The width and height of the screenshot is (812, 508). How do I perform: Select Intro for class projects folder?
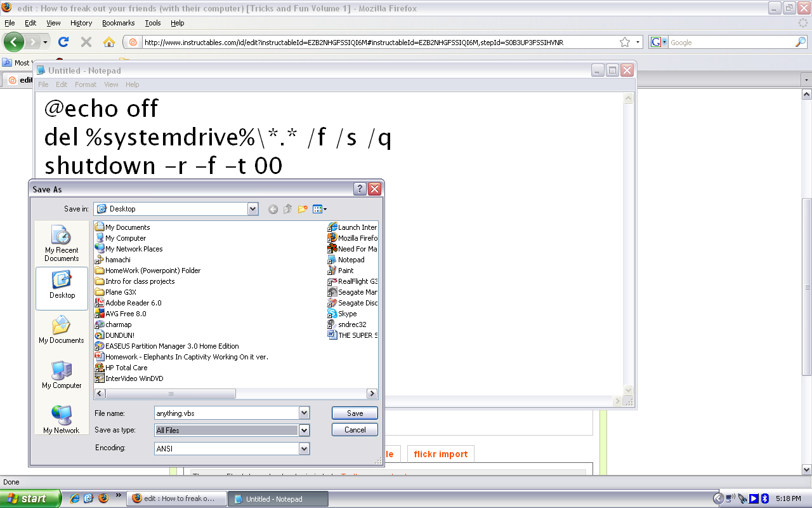coord(134,281)
